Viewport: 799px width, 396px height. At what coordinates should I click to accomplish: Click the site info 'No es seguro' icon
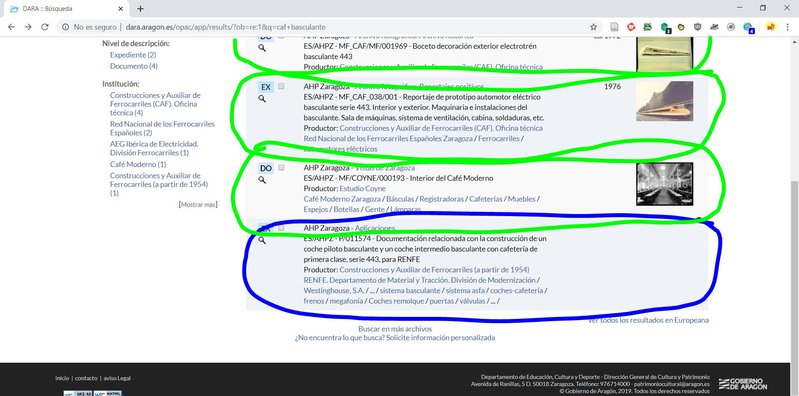tap(66, 27)
